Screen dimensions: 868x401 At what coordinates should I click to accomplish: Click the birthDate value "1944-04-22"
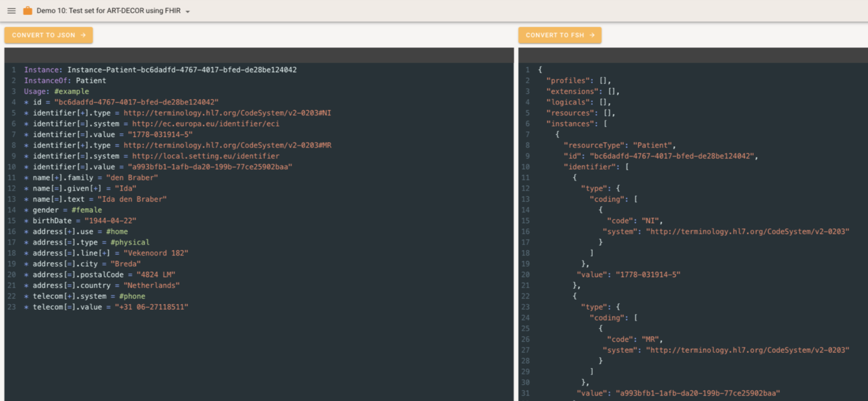pyautogui.click(x=110, y=221)
